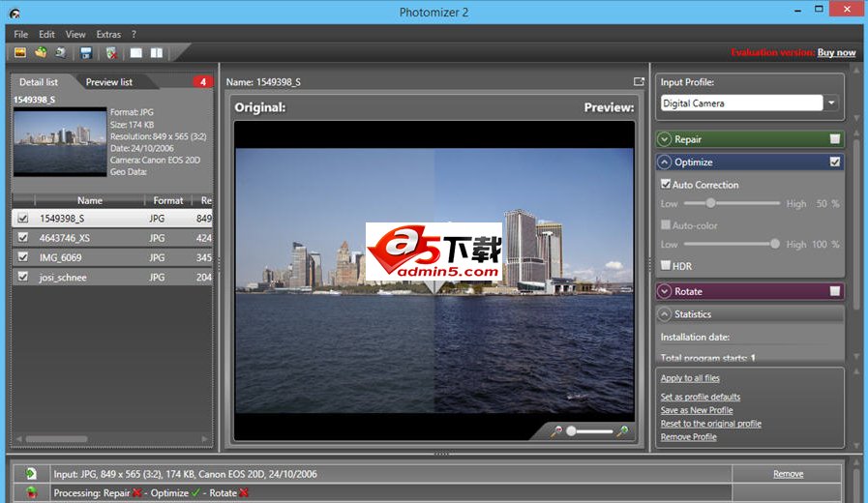Click Set as profile defaults link
The width and height of the screenshot is (868, 503).
pyautogui.click(x=701, y=397)
